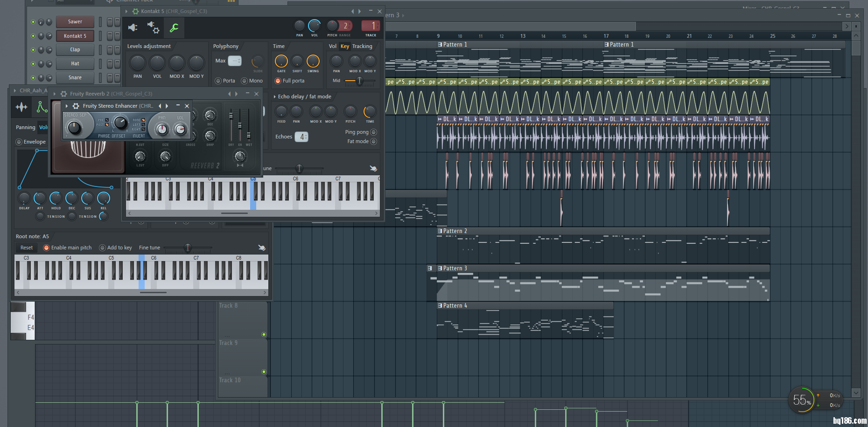Adjust the Mid tracking slider
Viewport: 868px width, 427px height.
pyautogui.click(x=360, y=81)
